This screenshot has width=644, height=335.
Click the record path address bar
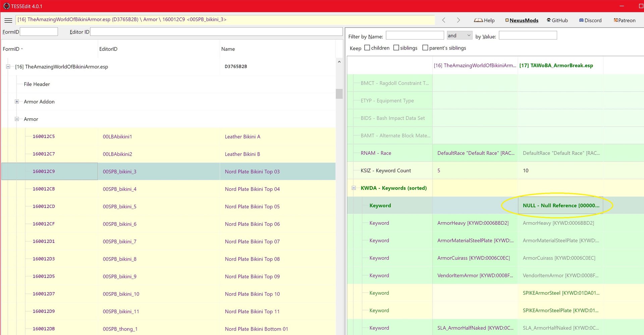coord(225,19)
